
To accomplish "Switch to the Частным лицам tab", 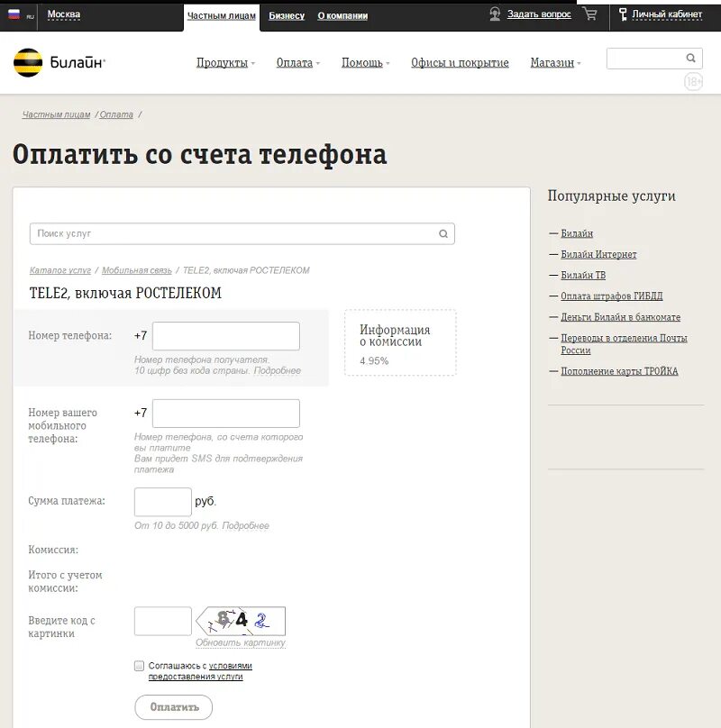I will [x=222, y=16].
